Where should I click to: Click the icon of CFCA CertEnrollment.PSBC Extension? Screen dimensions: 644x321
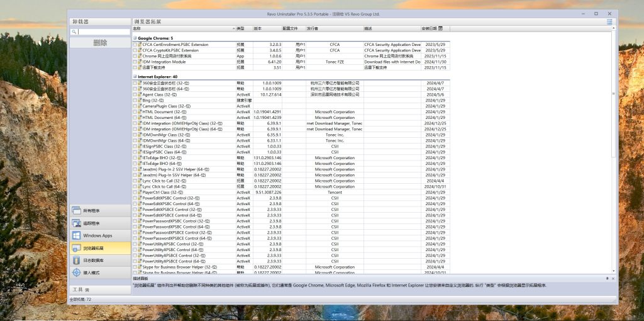coord(140,45)
